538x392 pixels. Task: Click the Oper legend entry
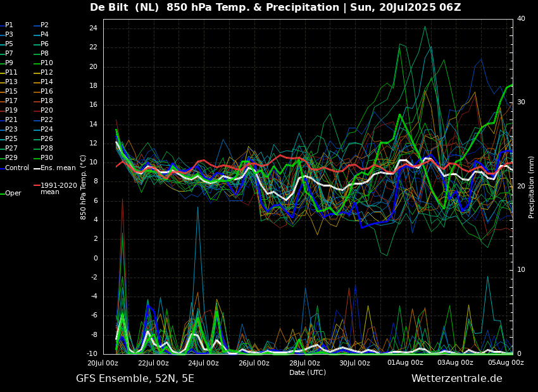11,193
